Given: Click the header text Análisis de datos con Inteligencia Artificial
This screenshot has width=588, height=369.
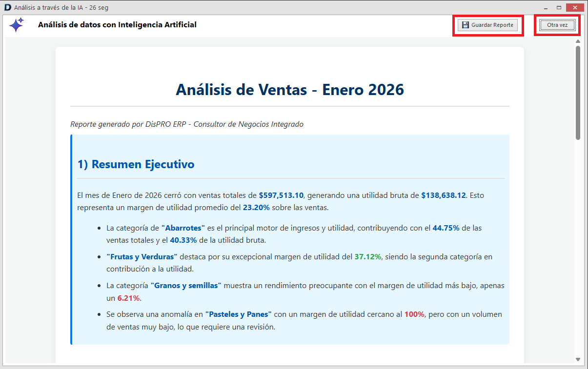Looking at the screenshot, I should point(117,24).
